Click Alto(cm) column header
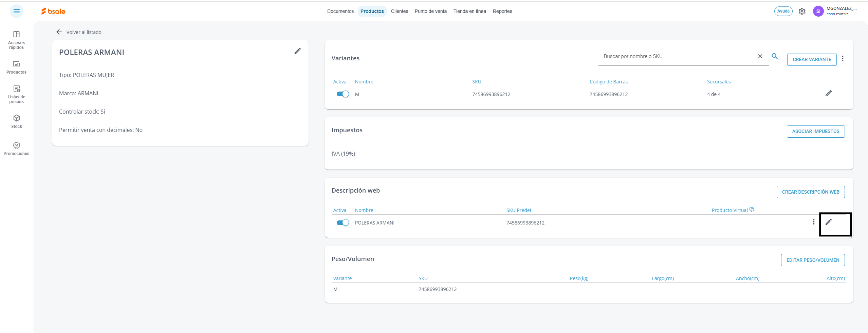Image resolution: width=868 pixels, height=333 pixels. (x=836, y=278)
